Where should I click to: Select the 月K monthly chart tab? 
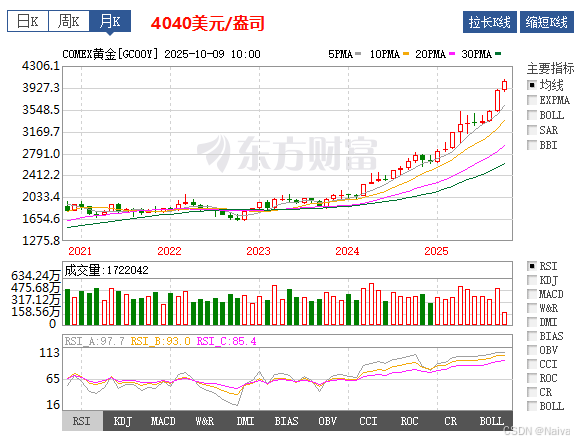point(110,21)
